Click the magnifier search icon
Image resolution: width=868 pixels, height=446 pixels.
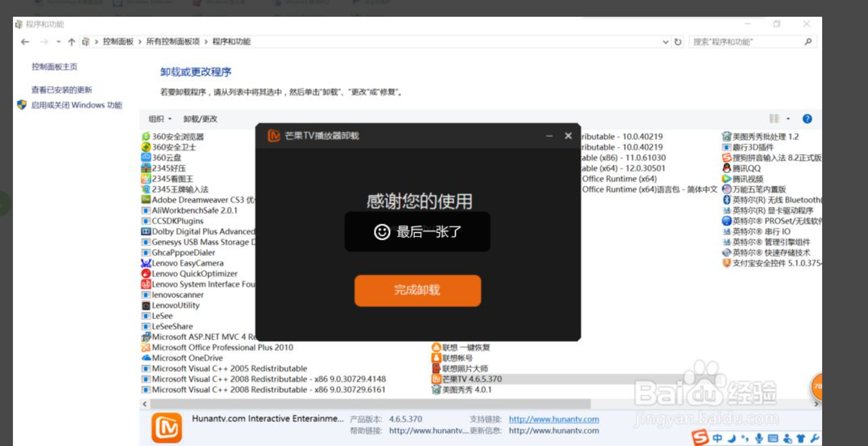(808, 42)
